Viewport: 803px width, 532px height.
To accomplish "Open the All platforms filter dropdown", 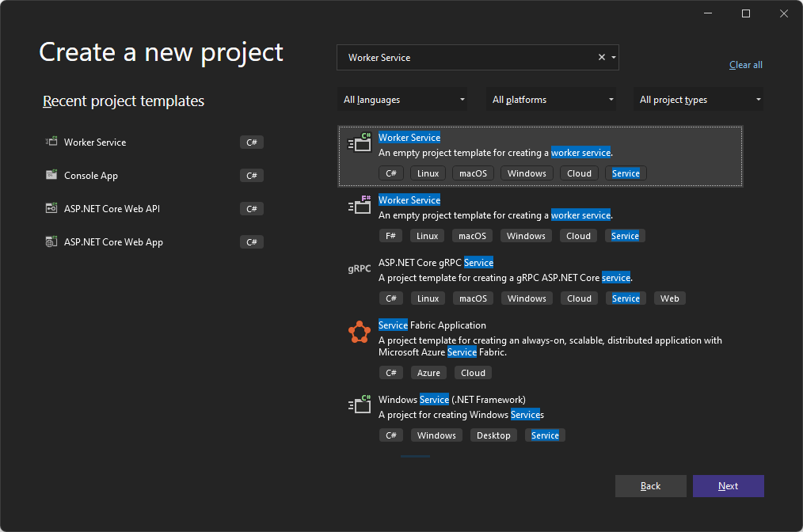I will pos(551,100).
